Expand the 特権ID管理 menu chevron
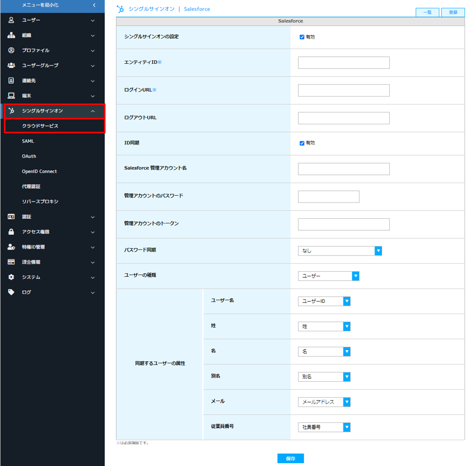This screenshot has height=466, width=476. 93,248
